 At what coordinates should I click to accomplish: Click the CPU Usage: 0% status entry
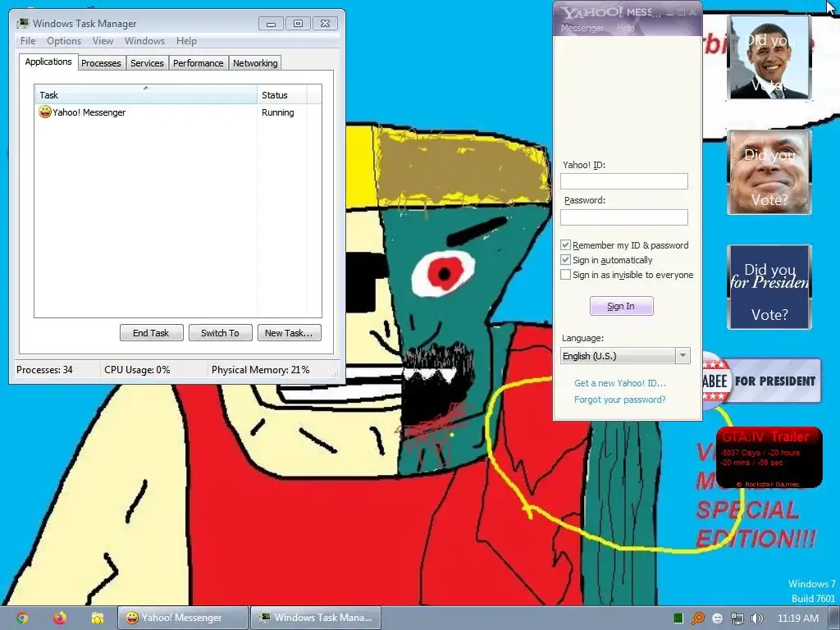point(137,370)
